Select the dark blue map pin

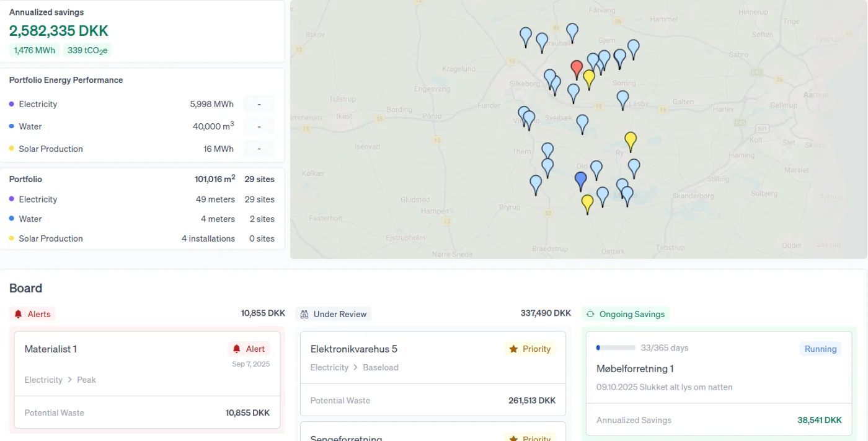[x=580, y=181]
